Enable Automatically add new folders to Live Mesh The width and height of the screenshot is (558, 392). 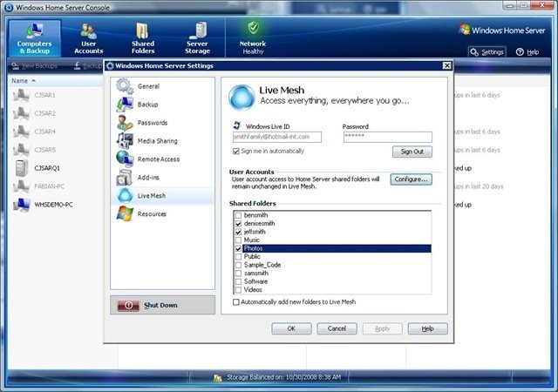click(236, 302)
